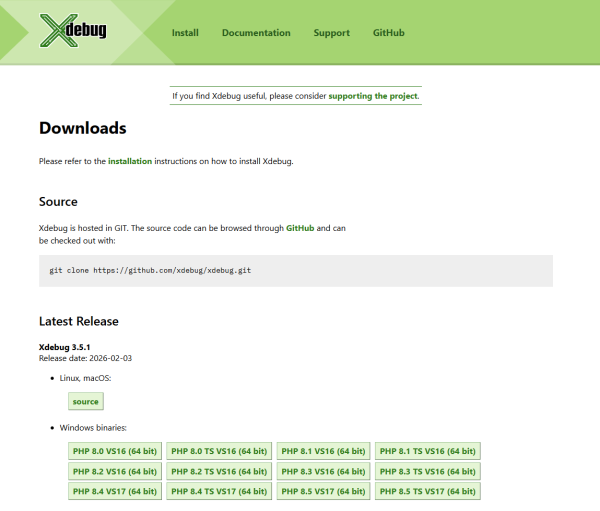Open GitHub from the top navigation
The width and height of the screenshot is (600, 511).
(389, 33)
